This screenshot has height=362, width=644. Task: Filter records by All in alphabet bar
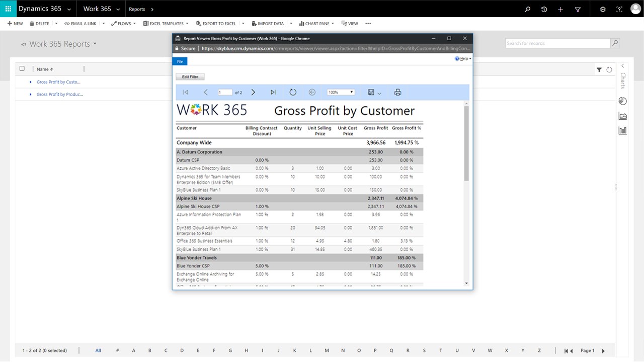[98, 351]
